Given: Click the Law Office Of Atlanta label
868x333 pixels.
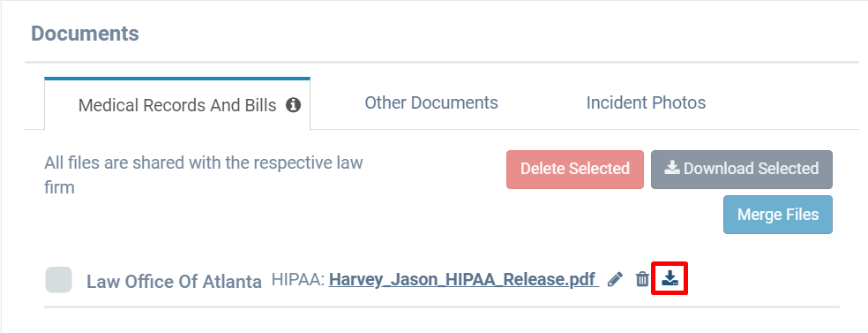Looking at the screenshot, I should pyautogui.click(x=175, y=282).
